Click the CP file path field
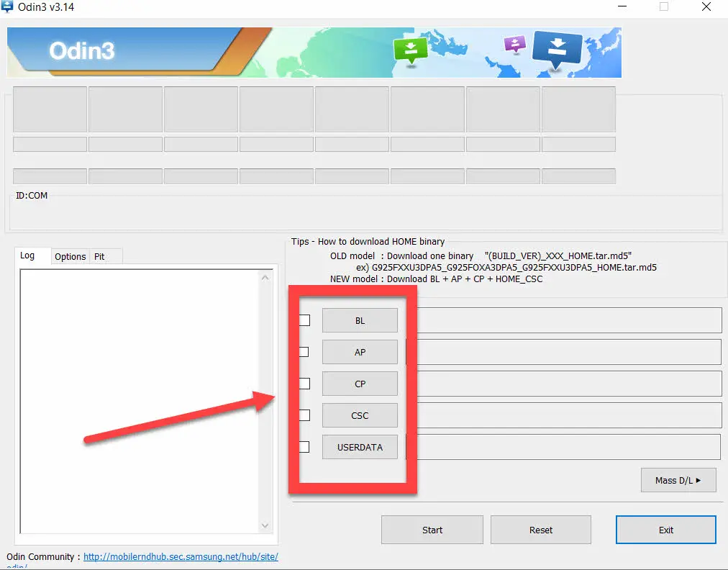Screen dimensions: 728x570 click(x=569, y=384)
